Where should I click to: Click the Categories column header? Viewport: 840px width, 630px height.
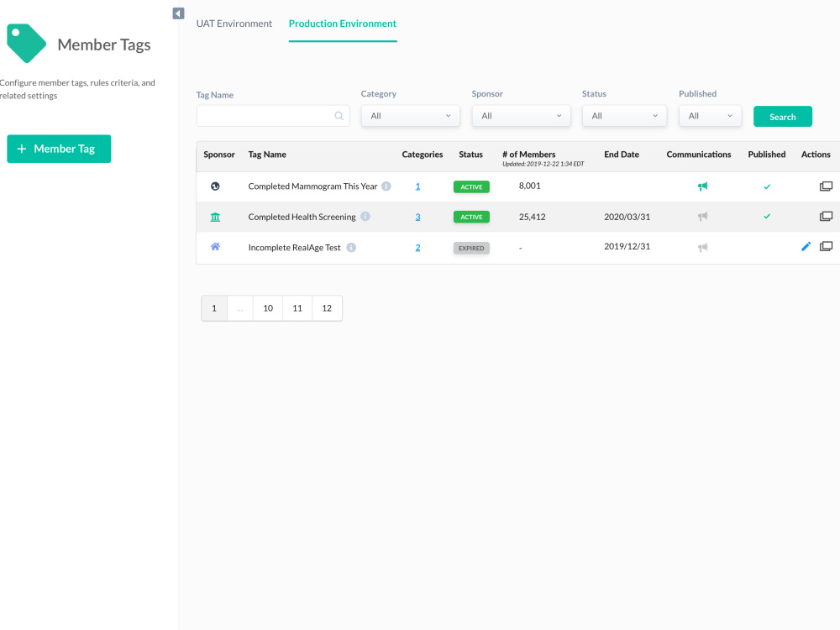click(x=423, y=155)
